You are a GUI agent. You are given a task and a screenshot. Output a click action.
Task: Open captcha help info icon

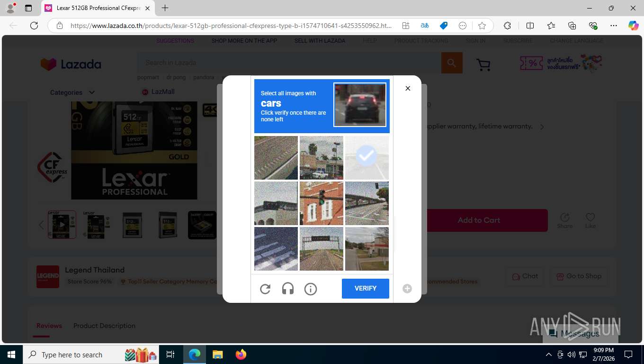[311, 289]
